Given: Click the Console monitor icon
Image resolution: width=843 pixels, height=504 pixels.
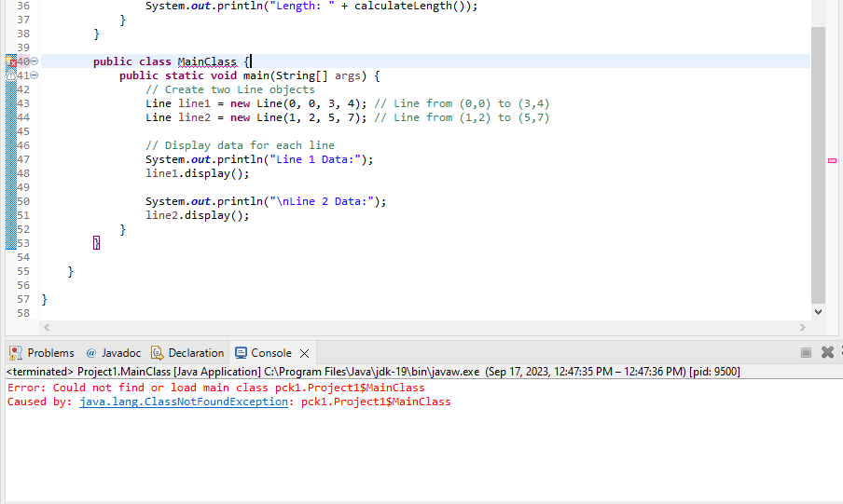Looking at the screenshot, I should 241,353.
